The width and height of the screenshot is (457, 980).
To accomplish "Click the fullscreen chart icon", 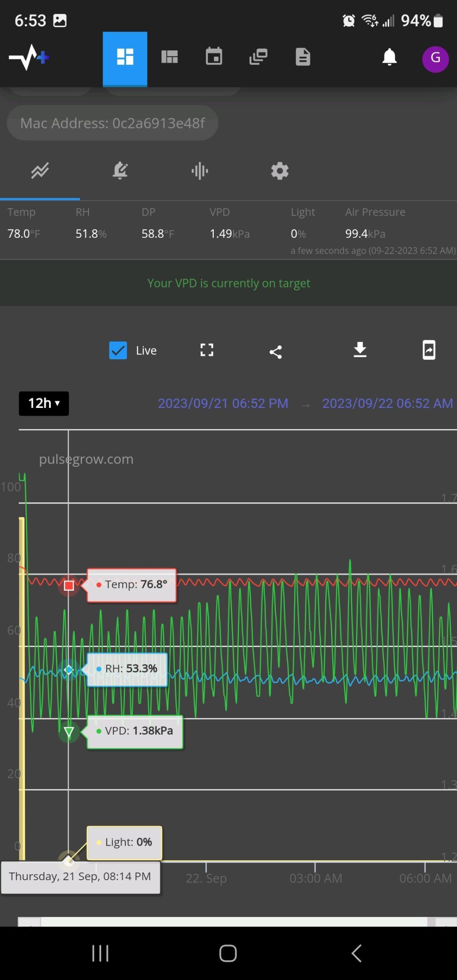I will [x=207, y=350].
